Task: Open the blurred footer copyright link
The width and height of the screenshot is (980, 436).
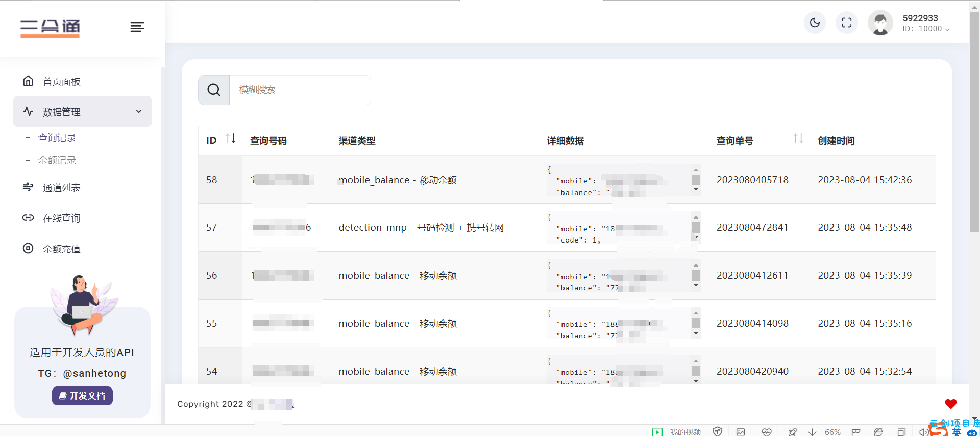Action: 273,404
